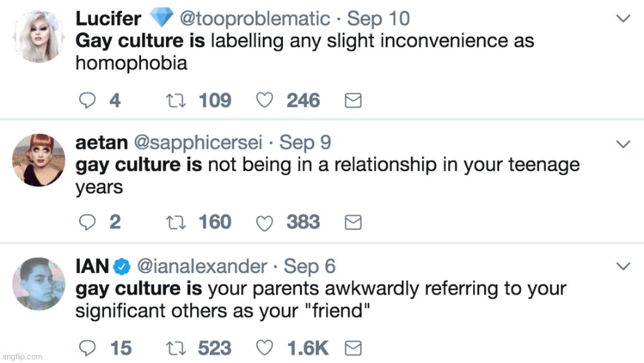Retweet aetan's tweet with 160 retweets
644x363 pixels.
pyautogui.click(x=176, y=223)
